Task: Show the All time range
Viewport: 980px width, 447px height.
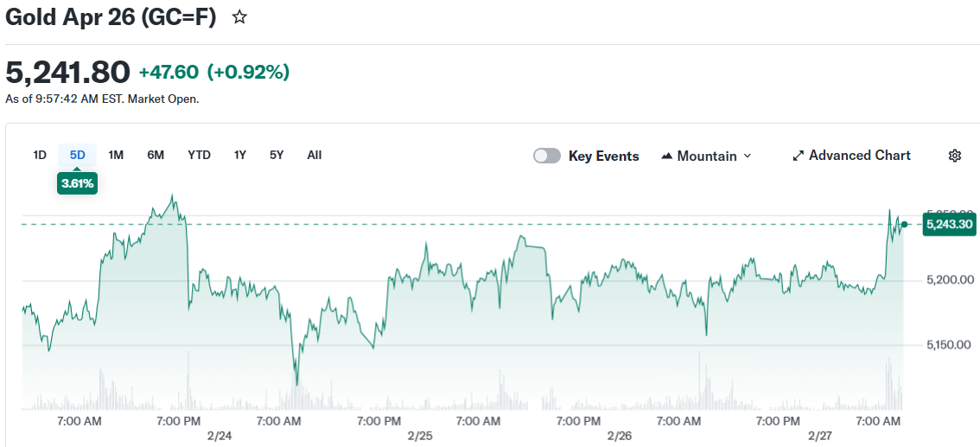Action: pos(314,155)
